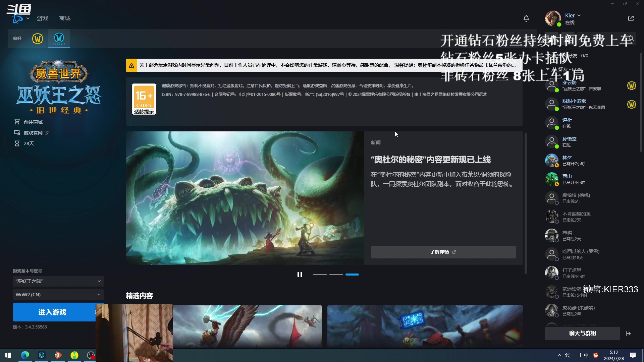Viewport: 644px width, 362px height.
Task: Open 不肯翻身的鱼's avatar
Action: point(552,217)
